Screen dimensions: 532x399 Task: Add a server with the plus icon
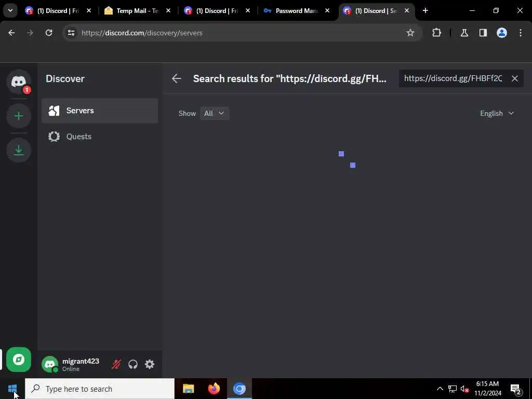[19, 116]
